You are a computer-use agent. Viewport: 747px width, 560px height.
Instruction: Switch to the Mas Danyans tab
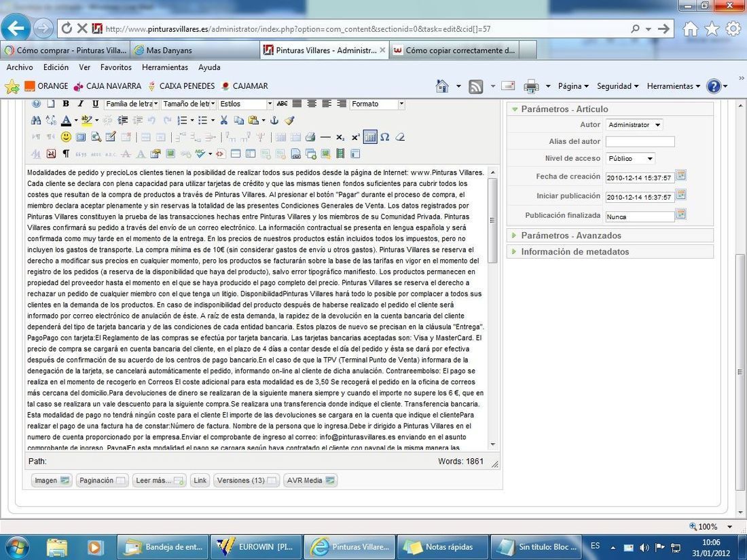tap(195, 50)
